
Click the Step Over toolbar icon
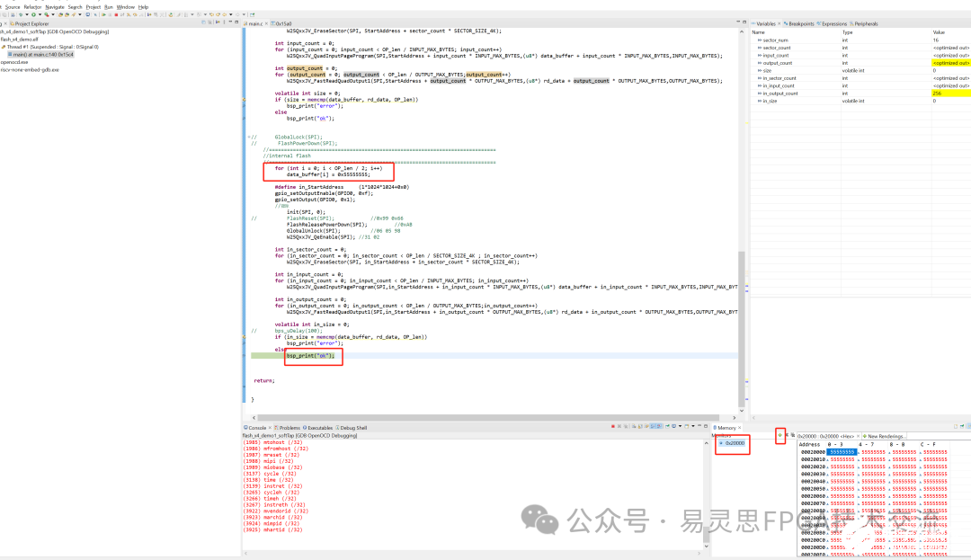[x=135, y=15]
